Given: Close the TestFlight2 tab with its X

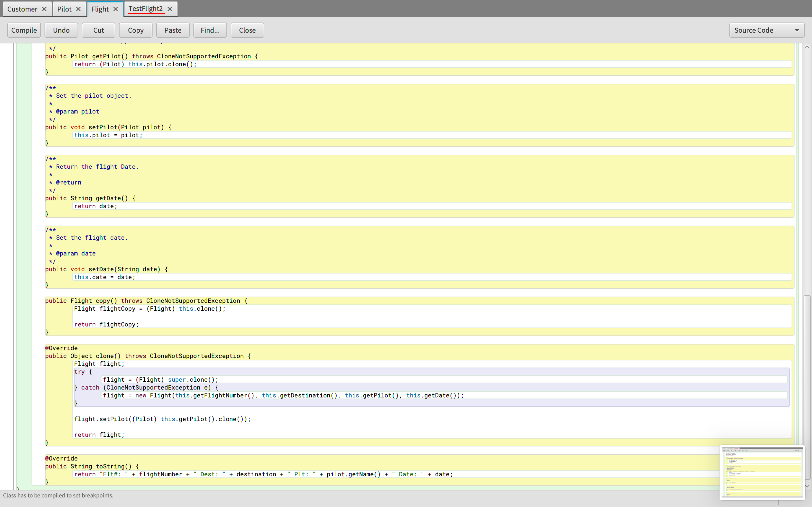Looking at the screenshot, I should click(x=170, y=9).
